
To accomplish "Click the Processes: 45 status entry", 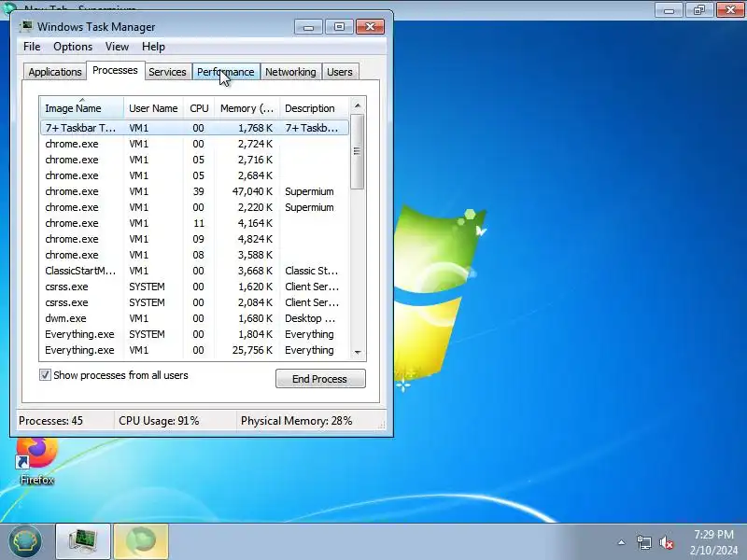I will pyautogui.click(x=65, y=421).
